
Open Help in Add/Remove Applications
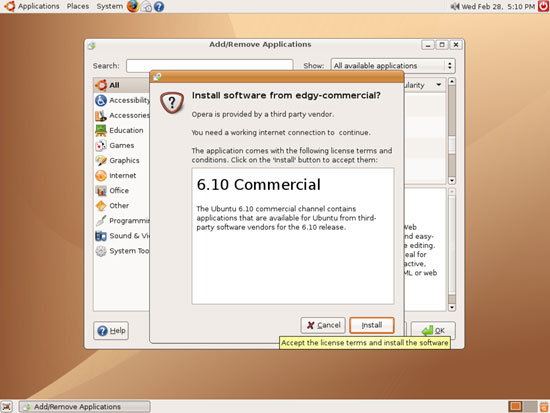click(111, 331)
